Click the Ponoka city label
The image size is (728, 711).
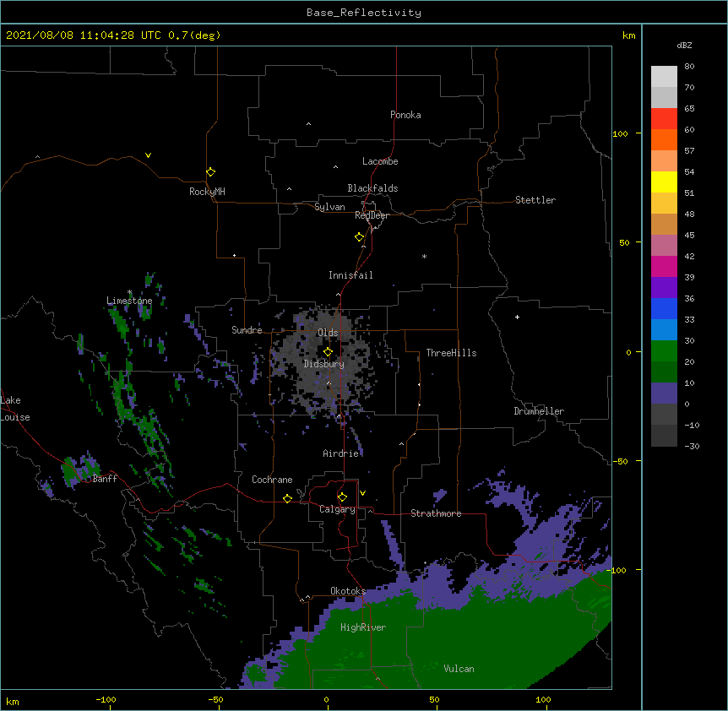(x=405, y=115)
